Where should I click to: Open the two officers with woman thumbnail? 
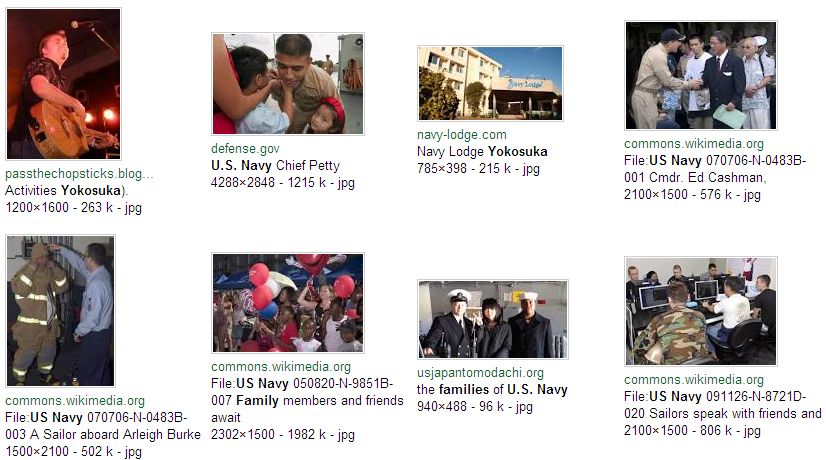493,319
